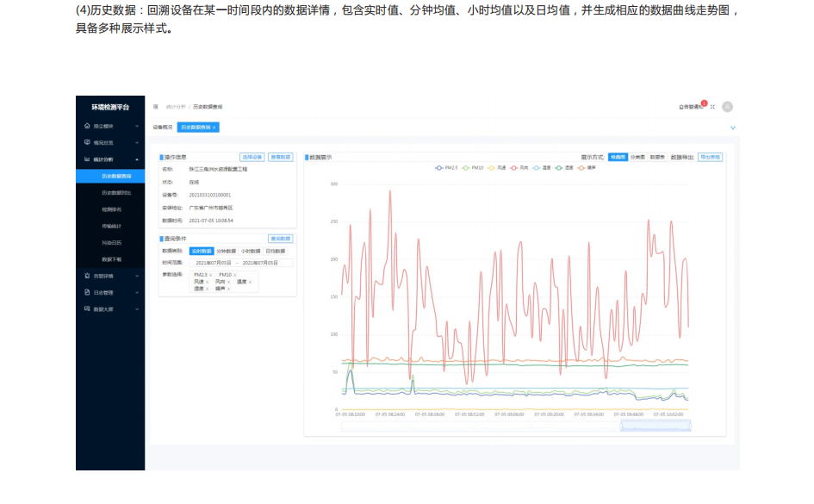814x504 pixels.
Task: Select 分钟数据 data type
Action: click(x=226, y=251)
